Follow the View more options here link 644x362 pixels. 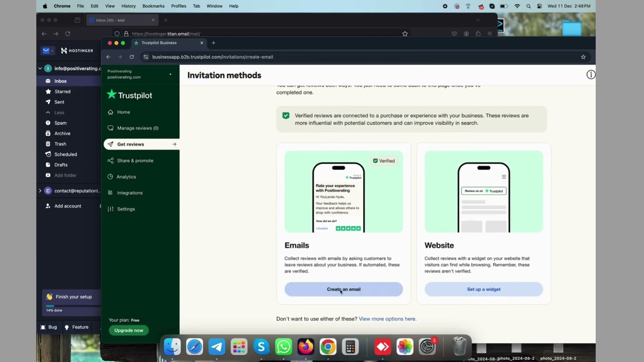tap(387, 319)
